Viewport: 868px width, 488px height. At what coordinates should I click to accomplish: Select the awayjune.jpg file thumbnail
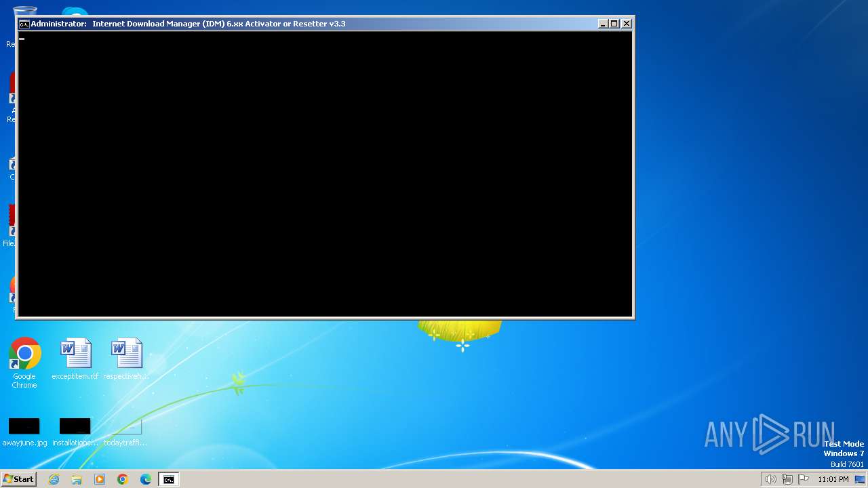pos(24,432)
